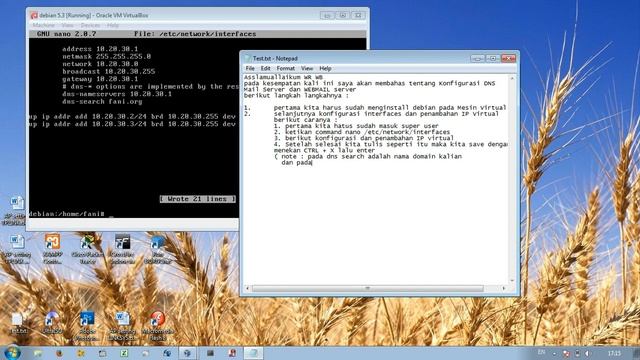Open the XAMPP Control desktop shortcut
The height and width of the screenshot is (360, 640).
tap(52, 249)
